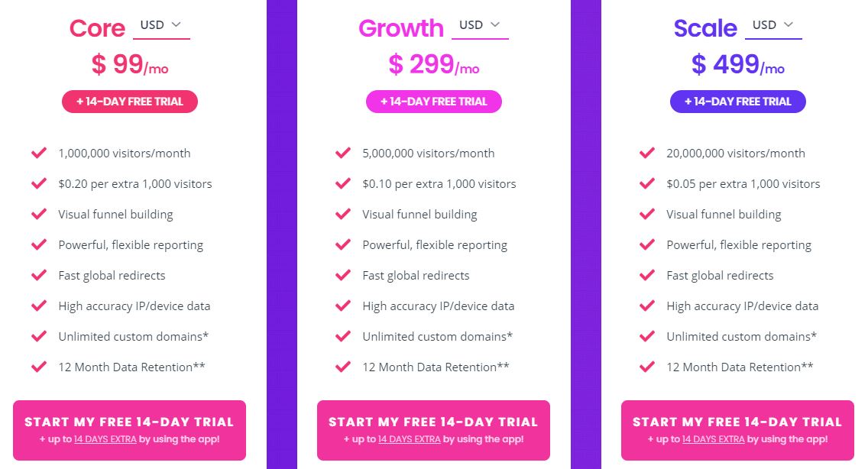Viewport: 868px width, 469px height.
Task: Click the checkmark beside Fast global redirects under Scale
Action: (x=646, y=275)
